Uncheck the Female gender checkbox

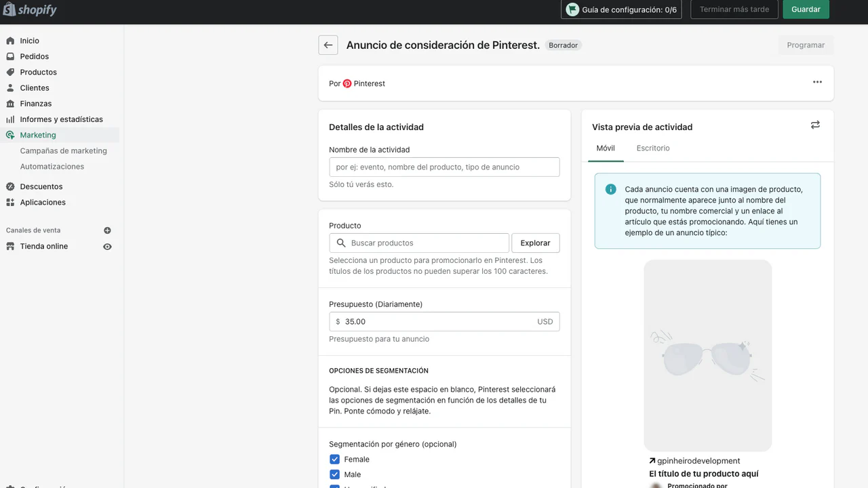tap(334, 459)
